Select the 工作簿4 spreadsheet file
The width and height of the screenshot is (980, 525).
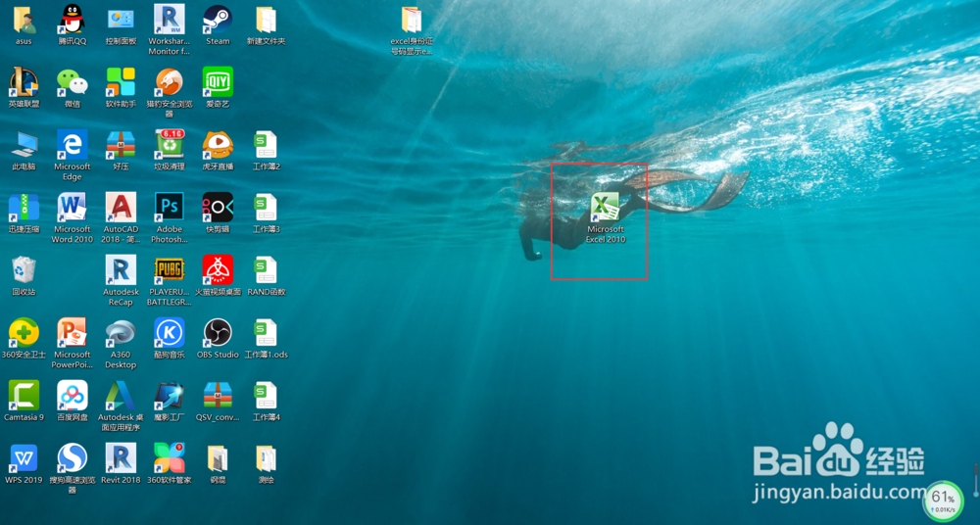[267, 401]
